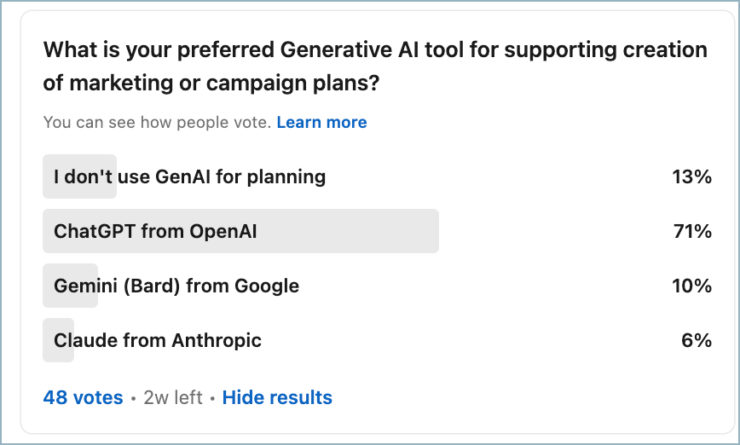Click the 2w left remaining time text
Image resolution: width=740 pixels, height=445 pixels.
click(173, 397)
